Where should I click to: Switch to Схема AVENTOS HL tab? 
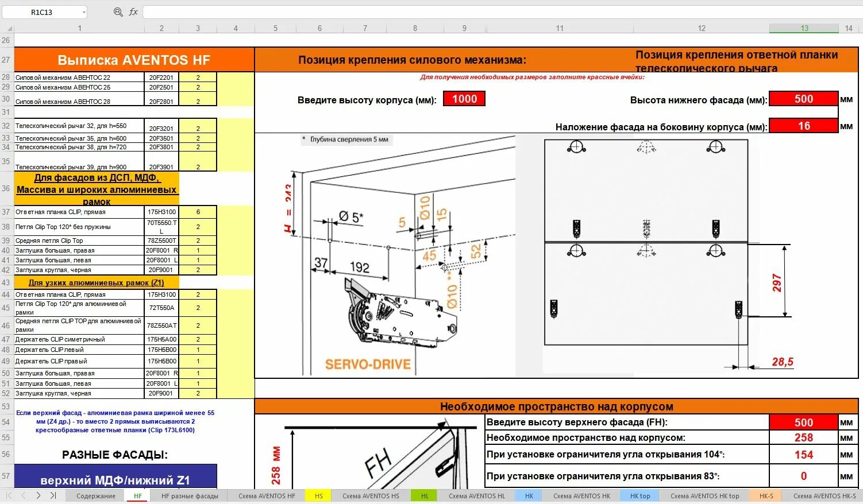pyautogui.click(x=476, y=496)
